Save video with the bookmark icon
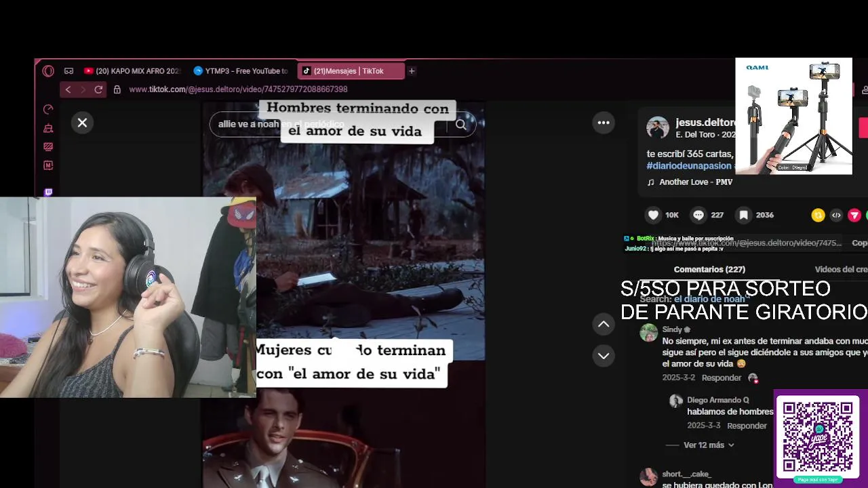 tap(744, 215)
